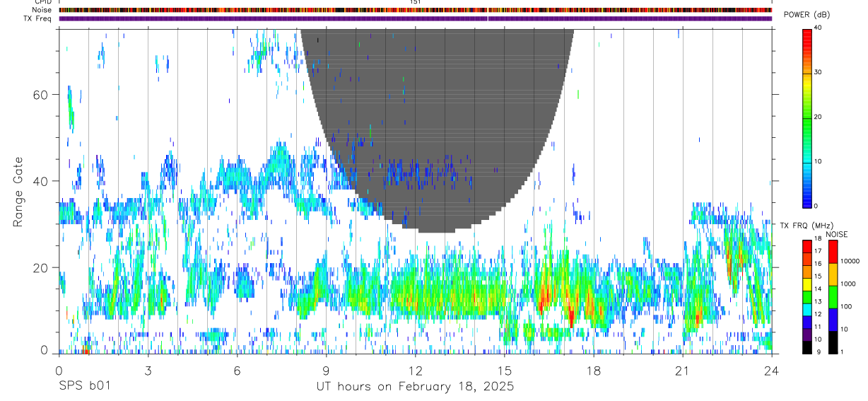
Task: Click the '3' hour tick on the UT axis
Action: pyautogui.click(x=148, y=370)
